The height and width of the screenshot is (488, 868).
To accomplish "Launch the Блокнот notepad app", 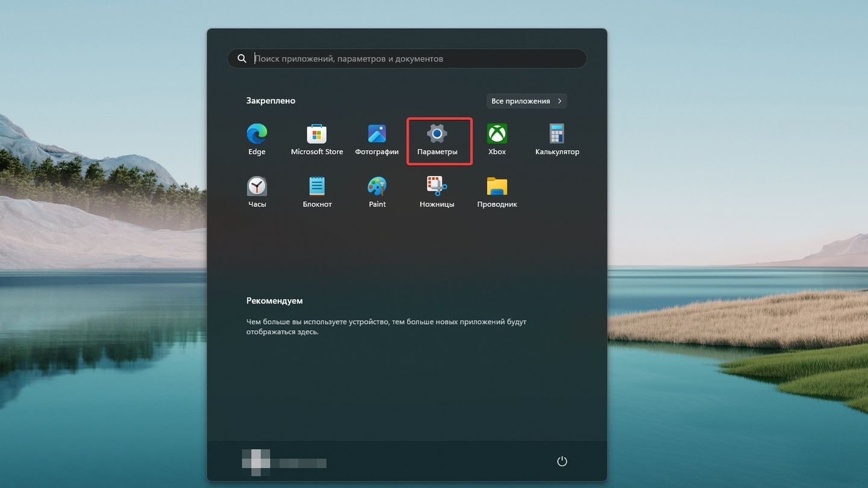I will [317, 193].
